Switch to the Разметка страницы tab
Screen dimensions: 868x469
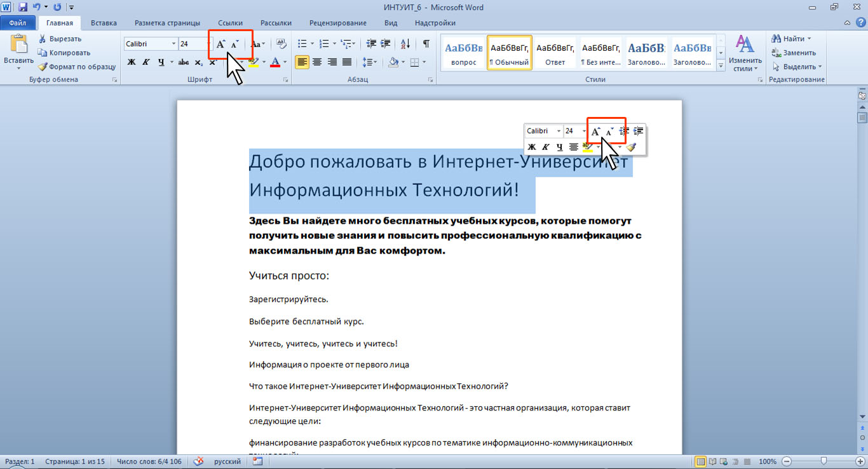pyautogui.click(x=167, y=23)
